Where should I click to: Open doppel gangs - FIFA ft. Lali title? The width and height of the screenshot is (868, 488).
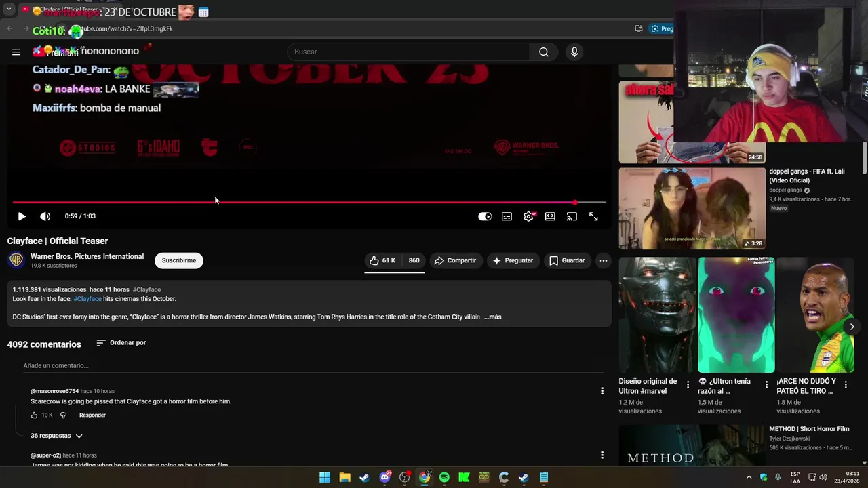click(x=807, y=176)
